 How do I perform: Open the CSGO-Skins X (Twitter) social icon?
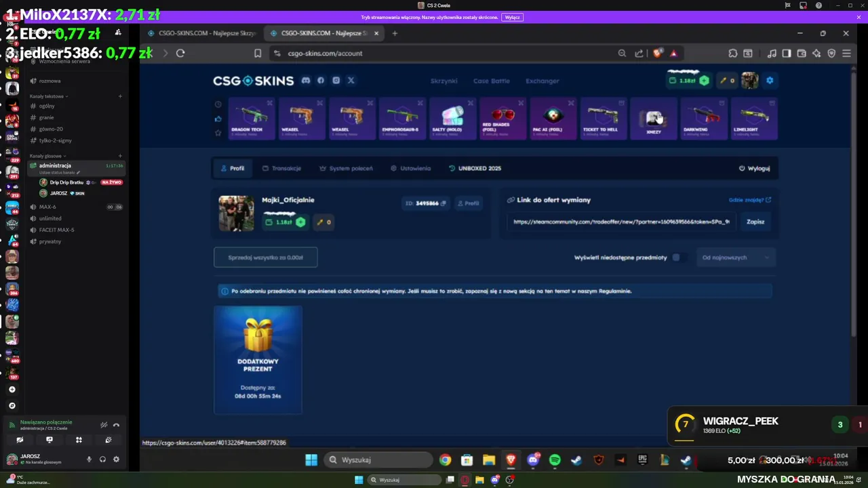point(351,81)
